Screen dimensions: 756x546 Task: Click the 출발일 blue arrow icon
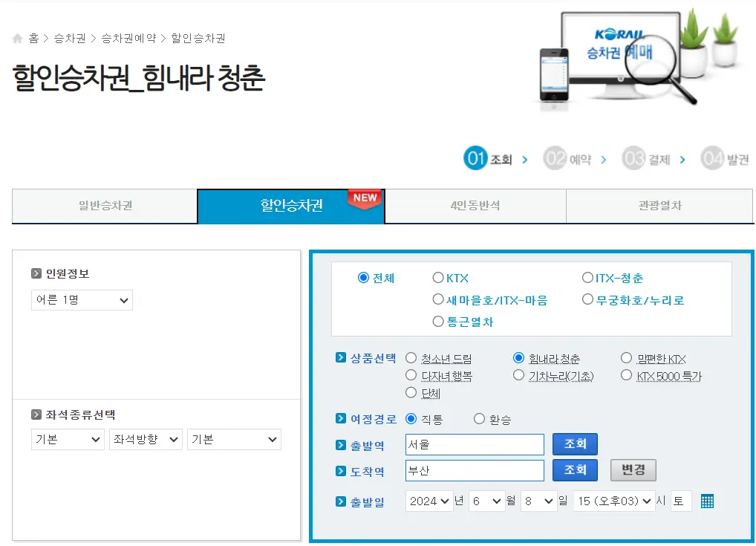point(341,501)
